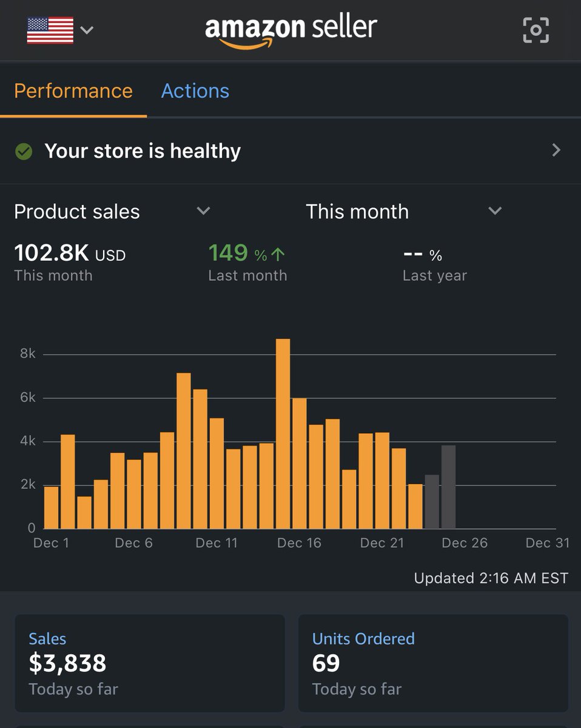Click the United States flag icon
Viewport: 581px width, 728px height.
pos(51,29)
